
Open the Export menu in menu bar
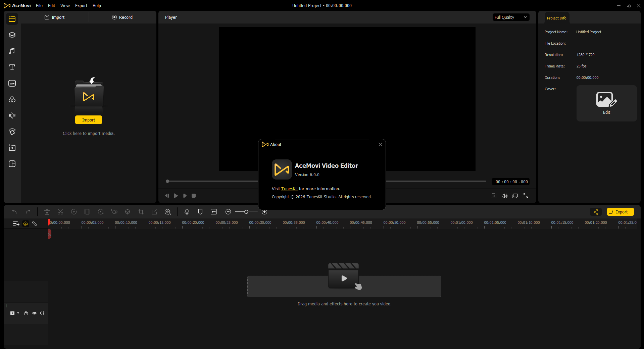[x=81, y=6]
